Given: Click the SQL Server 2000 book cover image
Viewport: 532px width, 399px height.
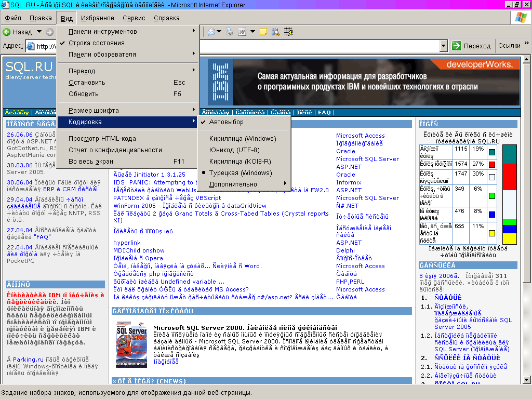Looking at the screenshot, I should [130, 344].
